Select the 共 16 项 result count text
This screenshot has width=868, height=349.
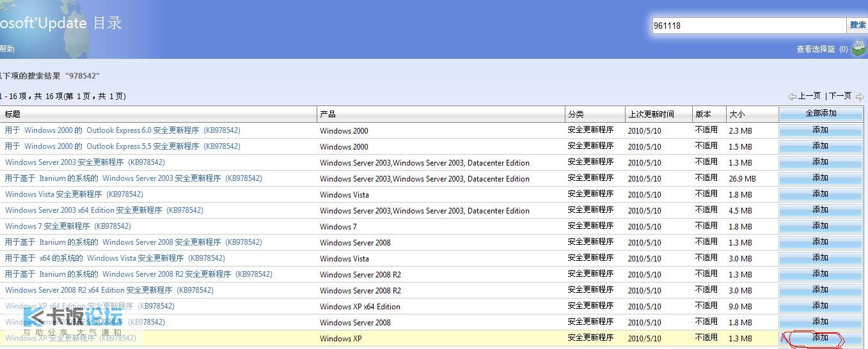pyautogui.click(x=50, y=97)
